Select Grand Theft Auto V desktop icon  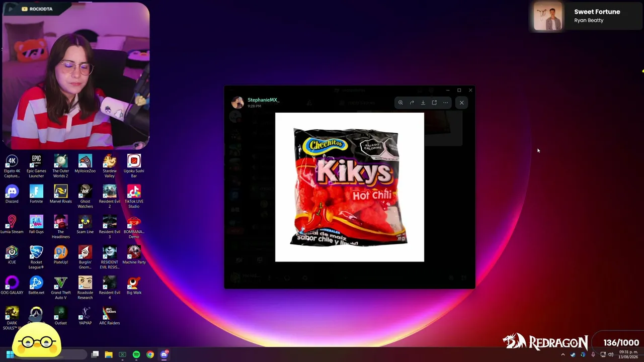(61, 288)
